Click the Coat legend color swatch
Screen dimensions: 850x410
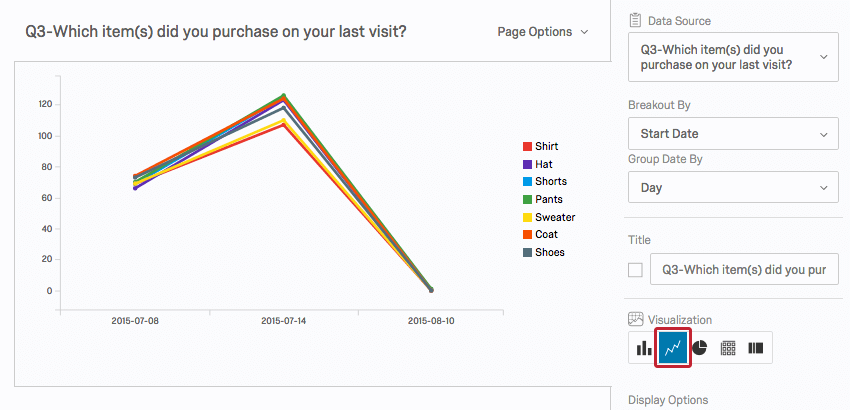[527, 235]
